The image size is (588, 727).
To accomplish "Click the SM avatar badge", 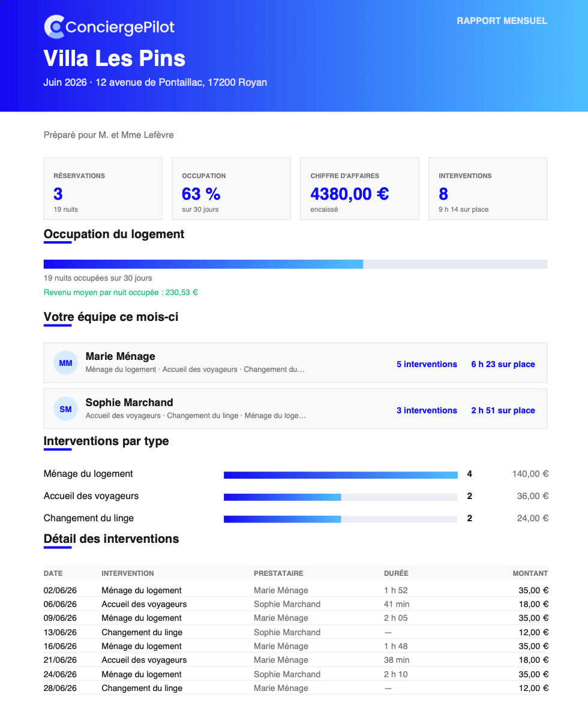I will [66, 409].
